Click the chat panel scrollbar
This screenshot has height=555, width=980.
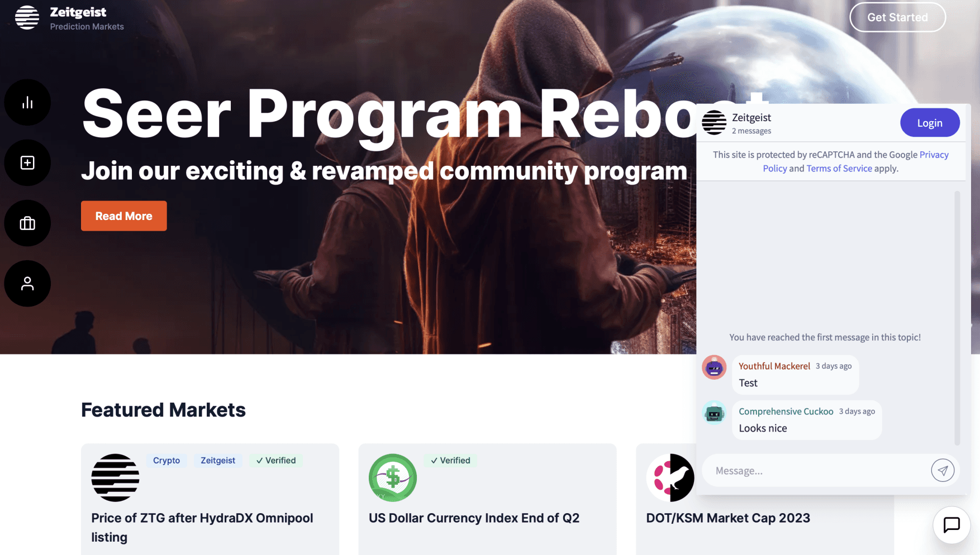[x=957, y=318]
